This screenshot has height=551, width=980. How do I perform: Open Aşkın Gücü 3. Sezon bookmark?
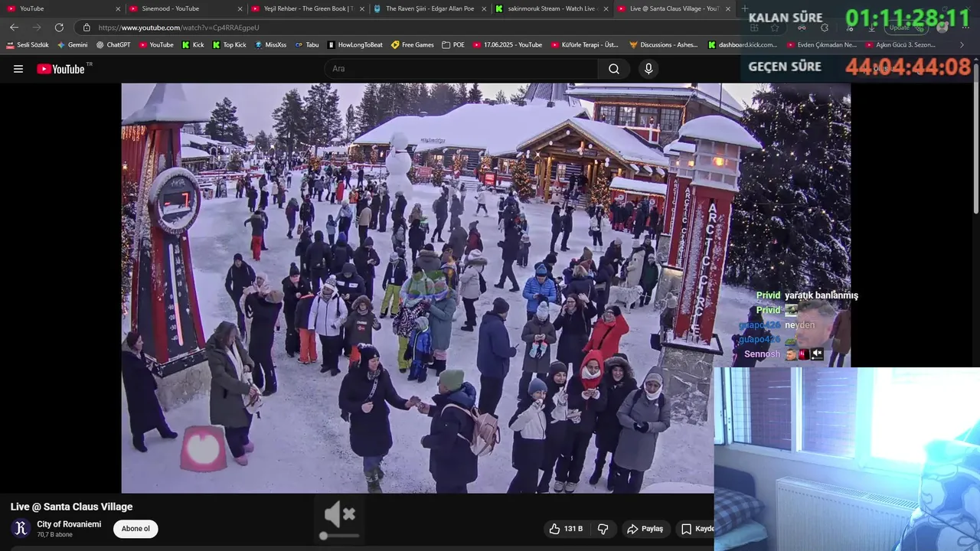pyautogui.click(x=900, y=45)
